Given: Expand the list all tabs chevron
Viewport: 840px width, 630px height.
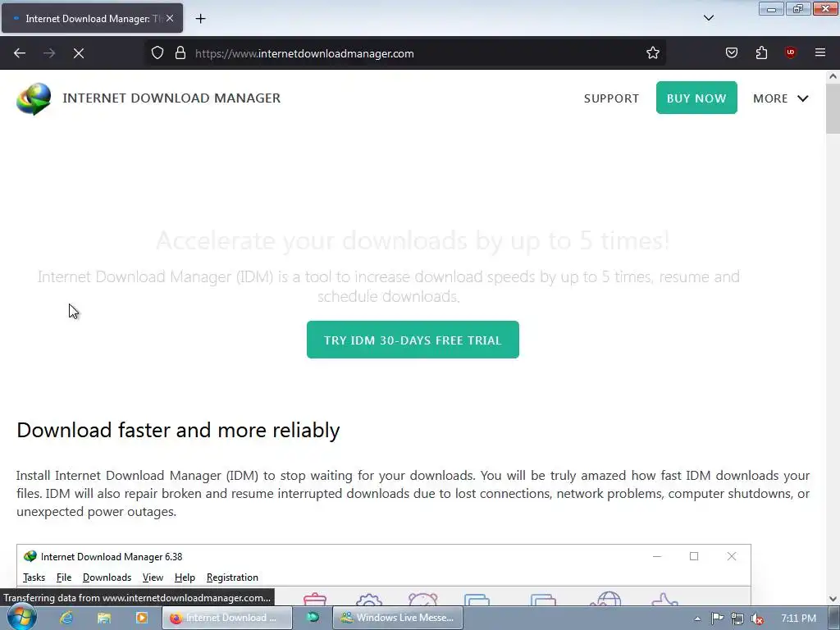Looking at the screenshot, I should [x=708, y=18].
